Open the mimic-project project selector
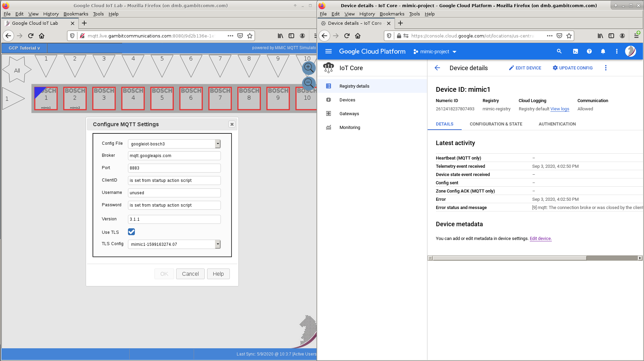 [x=435, y=52]
